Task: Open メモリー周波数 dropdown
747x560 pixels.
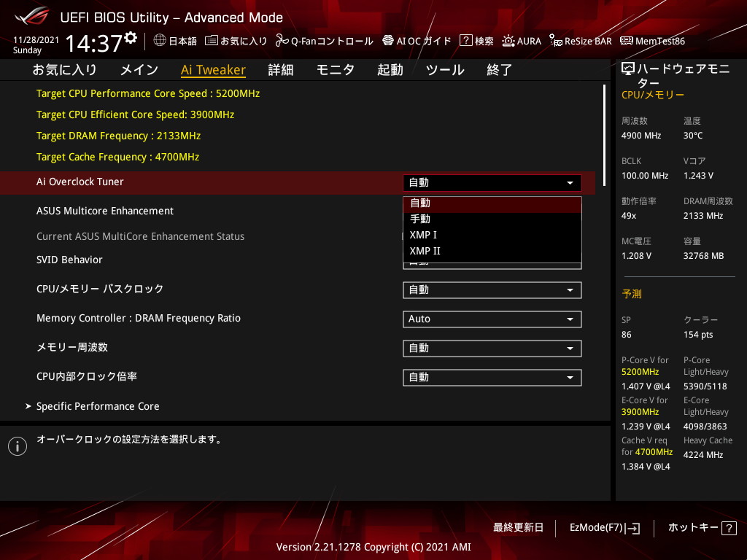Action: pos(492,348)
